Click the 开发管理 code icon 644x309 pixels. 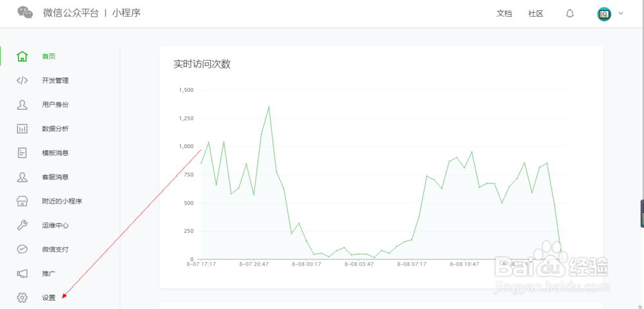click(x=22, y=80)
